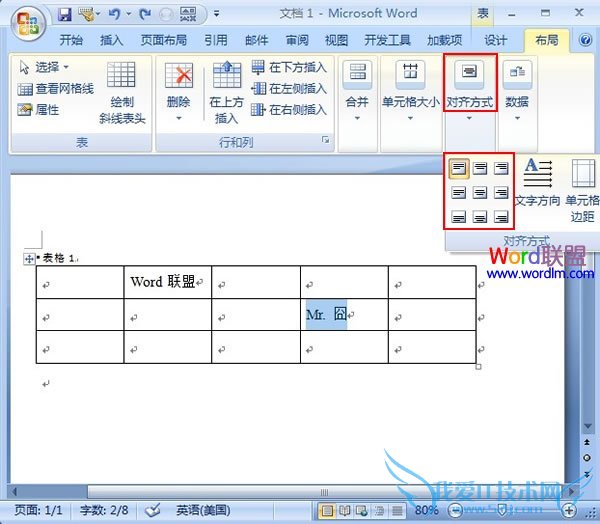
Task: Open the 页面布局 tab
Action: [163, 40]
